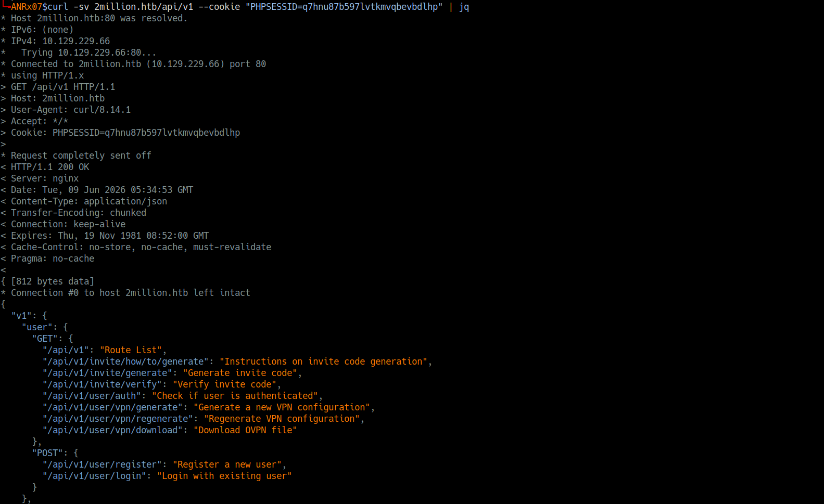Click the "/api/v1/user/vpn/generate" route key
This screenshot has width=824, height=504.
pyautogui.click(x=112, y=407)
